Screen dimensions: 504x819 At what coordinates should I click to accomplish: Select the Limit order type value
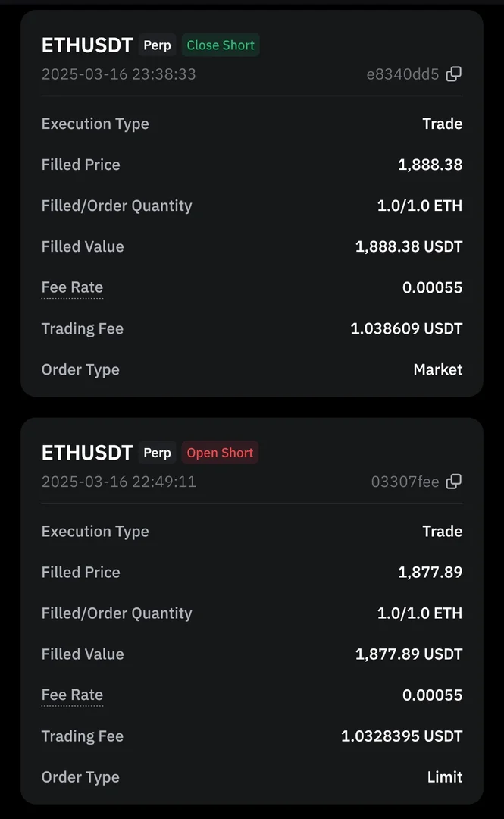(444, 777)
